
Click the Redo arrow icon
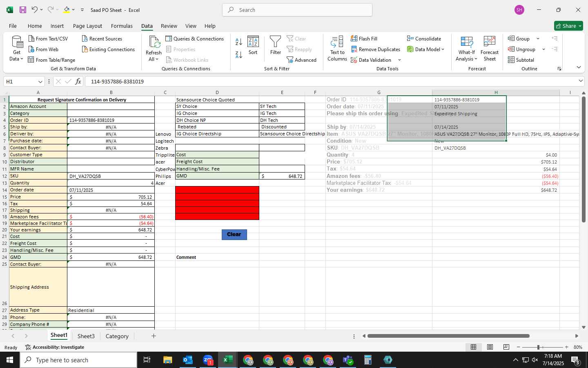point(50,10)
